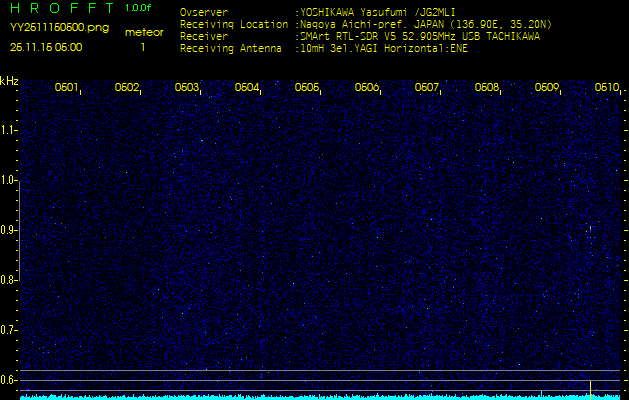Viewport: 629px width, 400px height.
Task: Click the Receiving Location text line
Action: coord(366,24)
